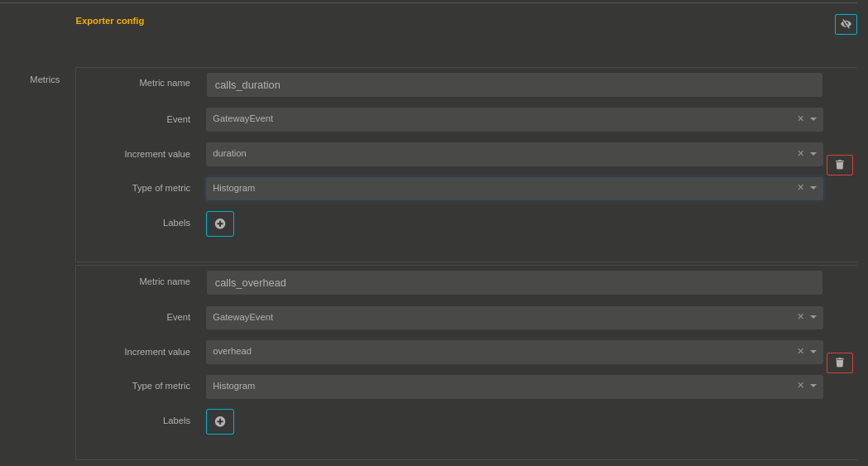Open the overhead increment value dropdown arrow
Screen dimensions: 868x466
click(813, 352)
